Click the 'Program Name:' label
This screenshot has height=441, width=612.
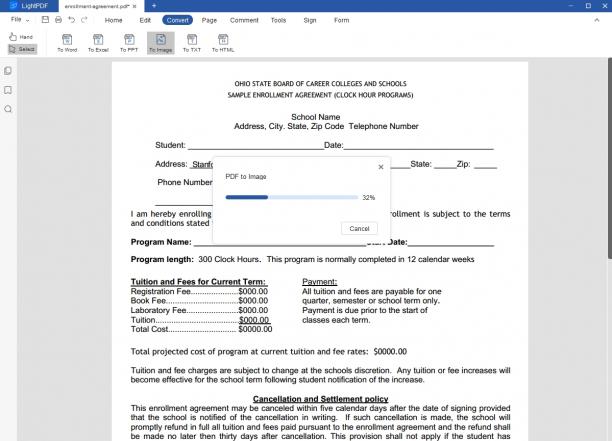click(161, 242)
